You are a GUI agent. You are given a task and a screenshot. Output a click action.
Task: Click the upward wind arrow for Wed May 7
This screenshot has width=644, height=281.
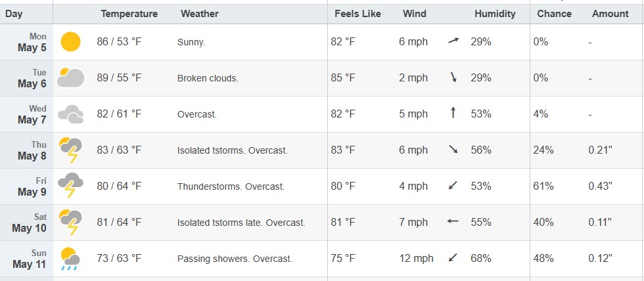pyautogui.click(x=453, y=112)
